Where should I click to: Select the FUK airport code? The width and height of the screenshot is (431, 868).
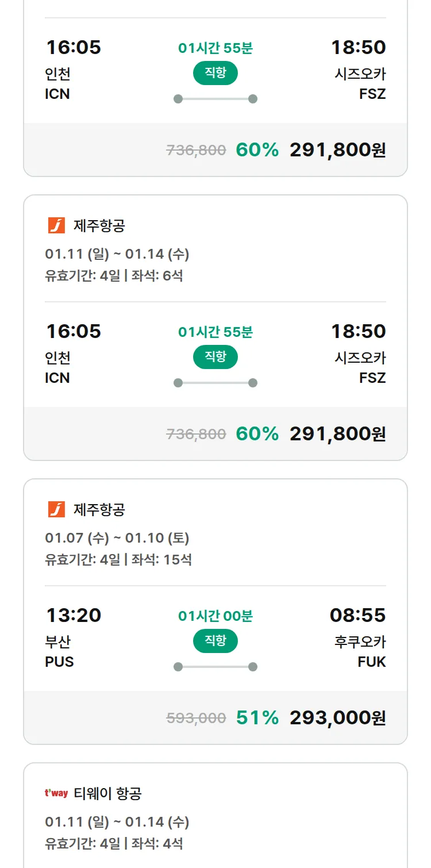(x=372, y=662)
